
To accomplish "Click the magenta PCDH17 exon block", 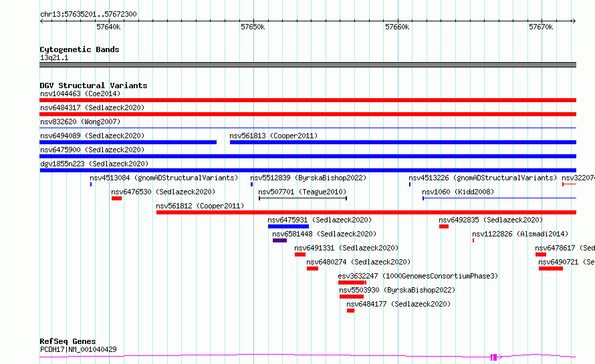I will point(493,357).
